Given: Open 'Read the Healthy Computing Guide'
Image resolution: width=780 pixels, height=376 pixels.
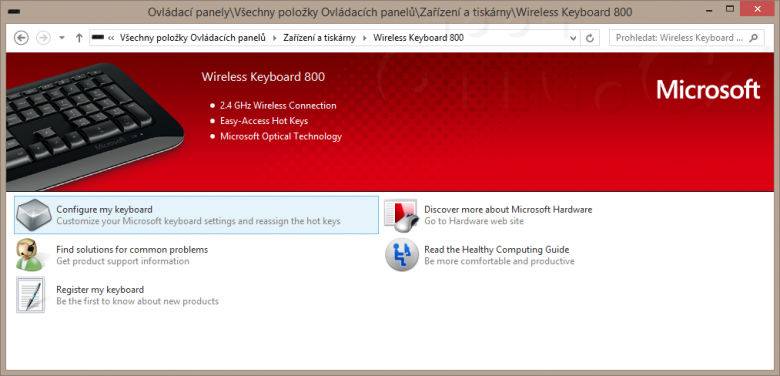Looking at the screenshot, I should coord(496,250).
